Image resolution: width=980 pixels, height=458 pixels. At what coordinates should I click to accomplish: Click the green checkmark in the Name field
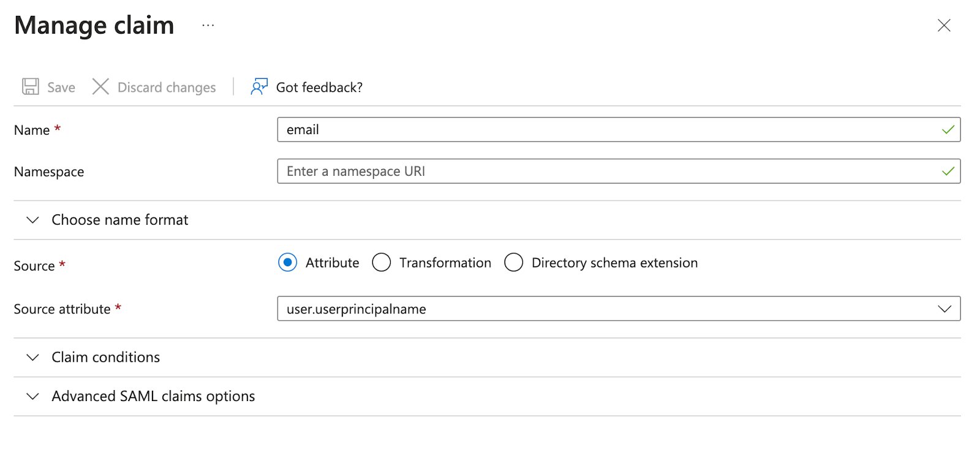[948, 130]
